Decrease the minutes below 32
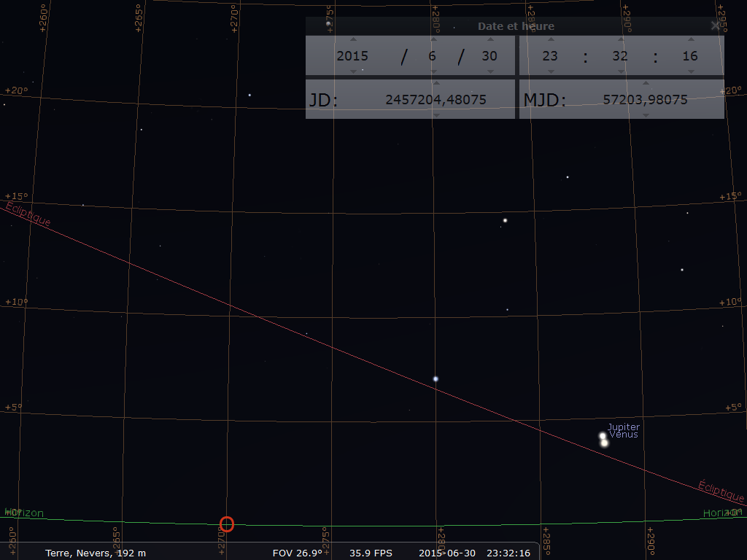 (620, 71)
